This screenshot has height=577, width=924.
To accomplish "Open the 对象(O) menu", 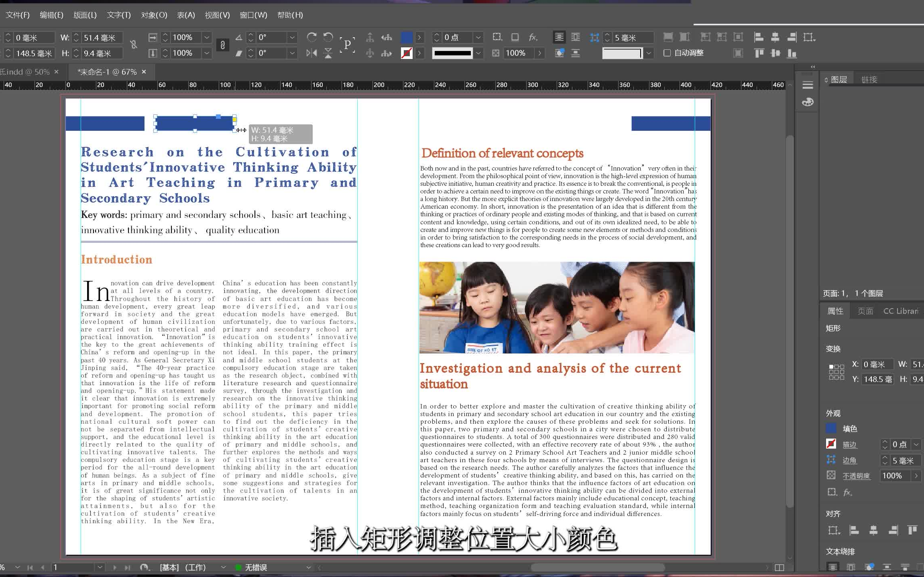I will pos(154,15).
